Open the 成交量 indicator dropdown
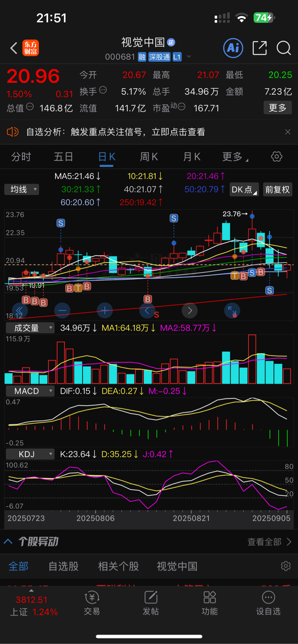This screenshot has height=644, width=298. (x=30, y=328)
